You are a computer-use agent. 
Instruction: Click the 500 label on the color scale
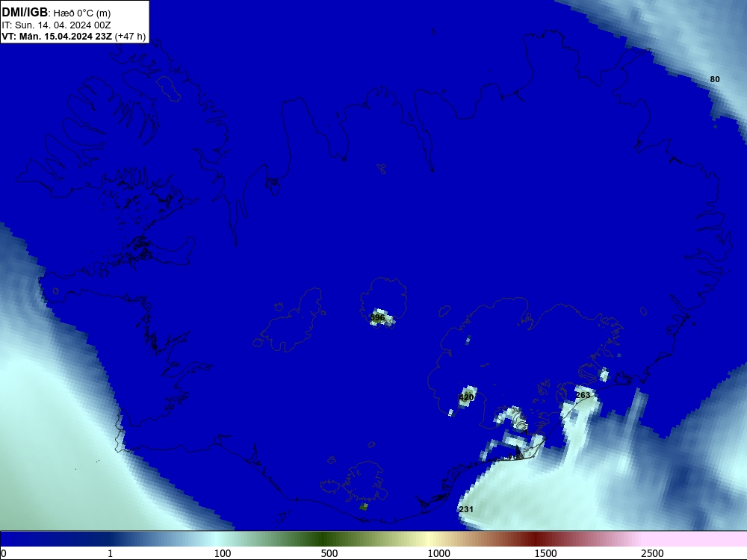click(x=329, y=553)
